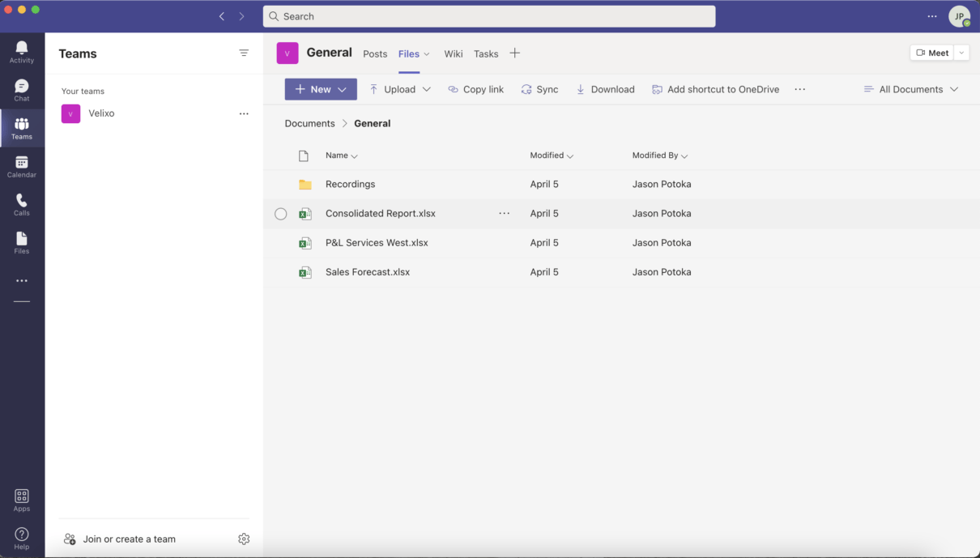The height and width of the screenshot is (558, 980).
Task: Click the Copy link icon
Action: tap(454, 89)
